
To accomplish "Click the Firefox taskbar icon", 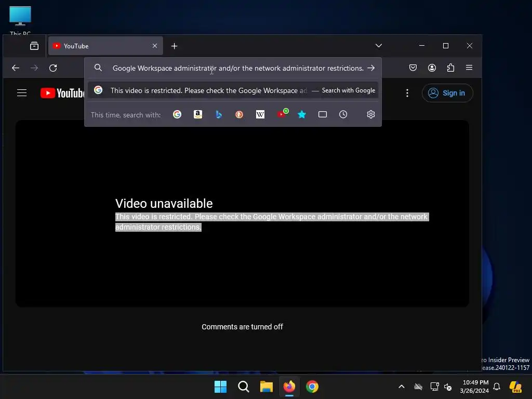I will (x=289, y=387).
